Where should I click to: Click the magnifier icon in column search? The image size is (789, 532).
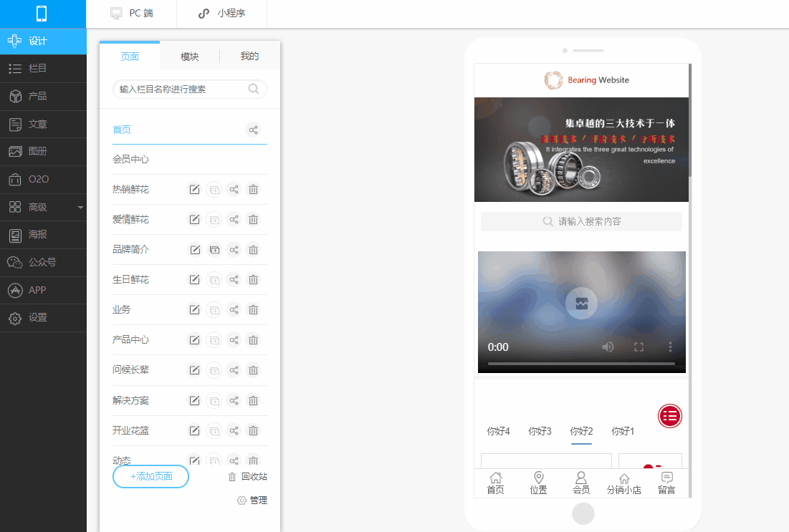254,89
